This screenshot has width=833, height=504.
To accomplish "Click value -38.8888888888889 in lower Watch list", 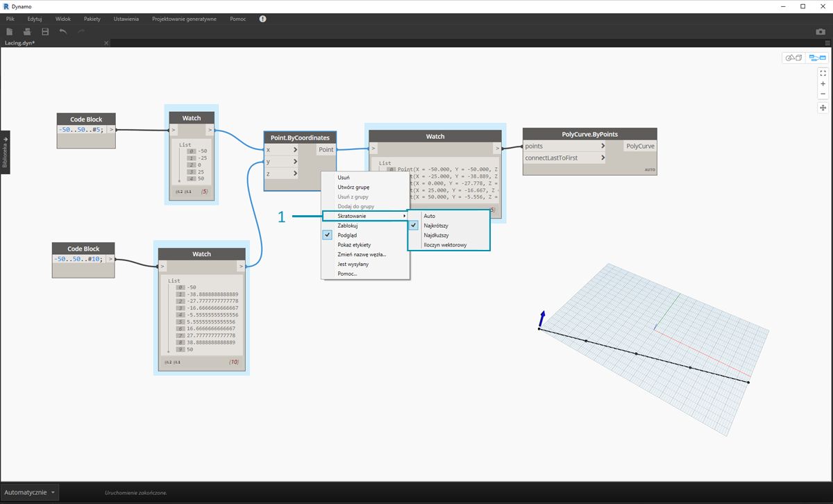I will coord(212,294).
